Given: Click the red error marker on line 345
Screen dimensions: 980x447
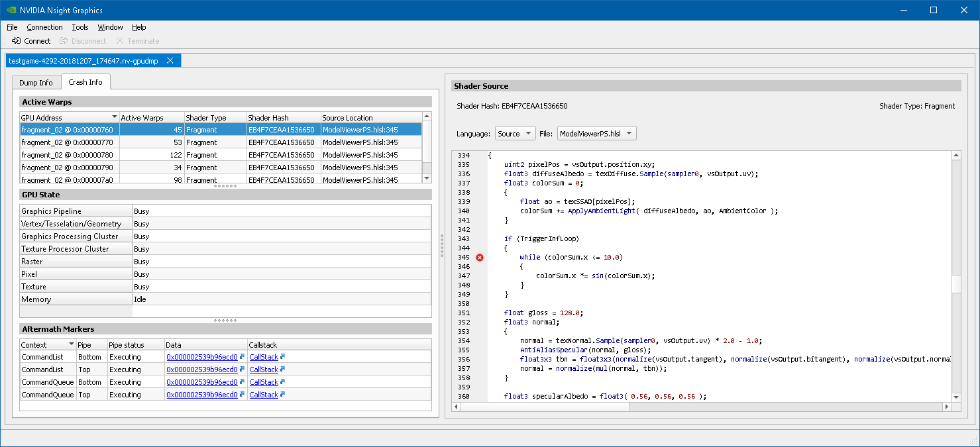Looking at the screenshot, I should (x=480, y=258).
